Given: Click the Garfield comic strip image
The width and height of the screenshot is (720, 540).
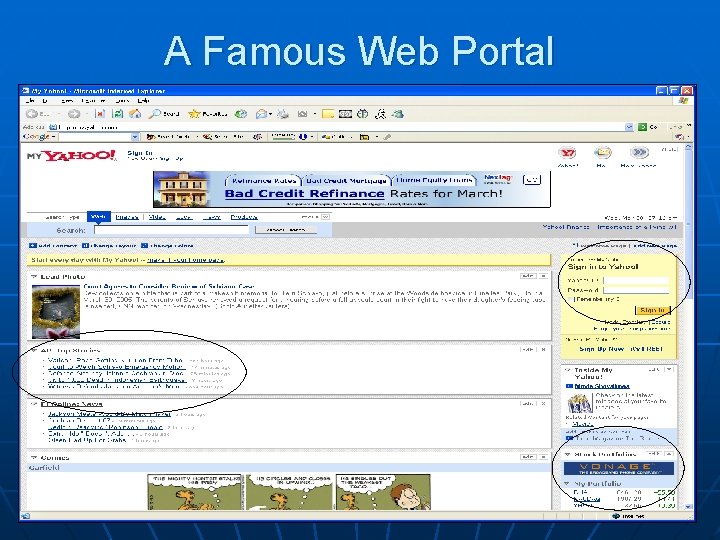Looking at the screenshot, I should pyautogui.click(x=289, y=492).
